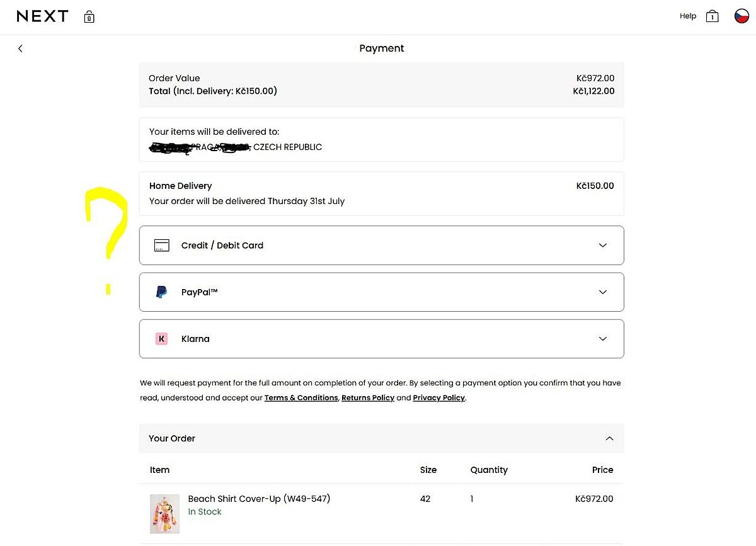Open the Terms & Conditions link
Image resolution: width=756 pixels, height=546 pixels.
[x=301, y=398]
